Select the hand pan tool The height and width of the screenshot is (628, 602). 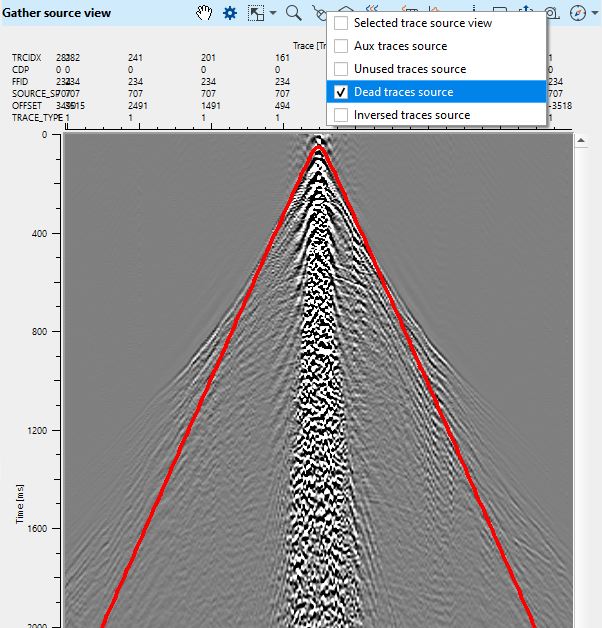coord(204,13)
